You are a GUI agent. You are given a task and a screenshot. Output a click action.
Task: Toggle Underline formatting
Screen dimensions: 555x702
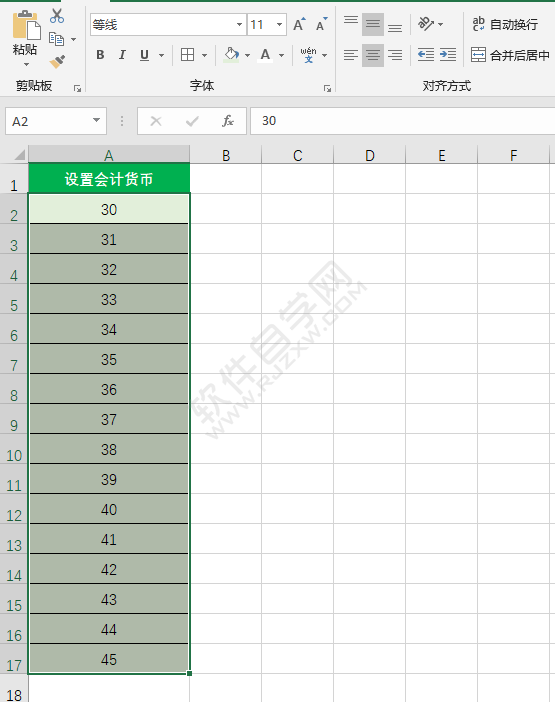pyautogui.click(x=144, y=55)
